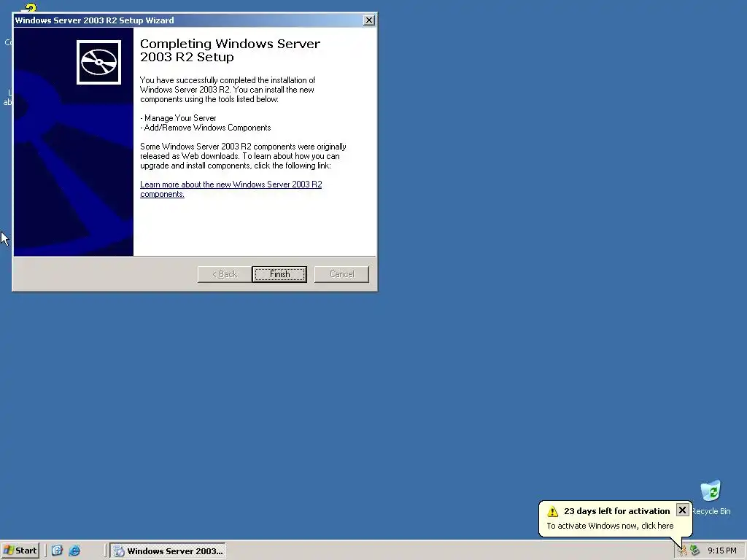Click the network connection tray icon

[x=695, y=551]
